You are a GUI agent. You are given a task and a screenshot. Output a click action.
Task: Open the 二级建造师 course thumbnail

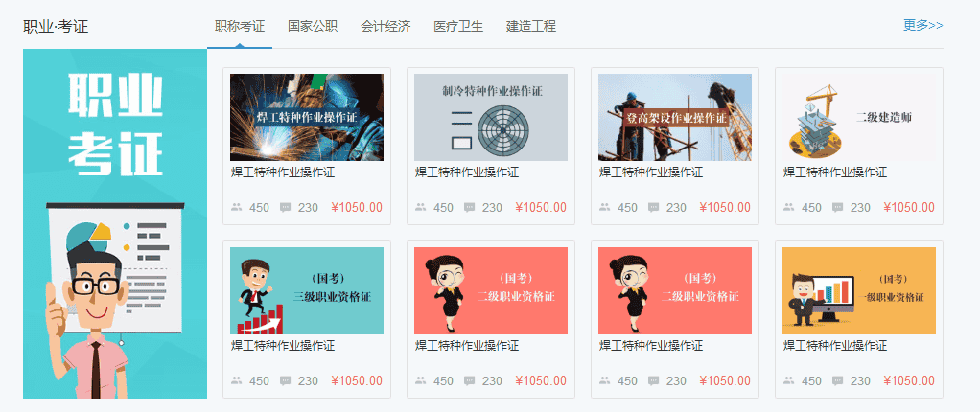(859, 117)
